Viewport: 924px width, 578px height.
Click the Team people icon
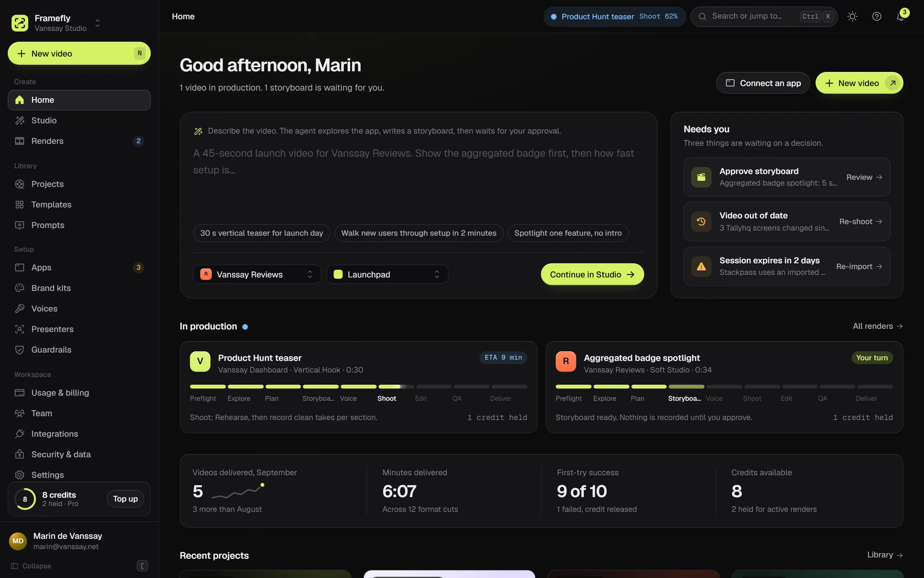pyautogui.click(x=20, y=413)
